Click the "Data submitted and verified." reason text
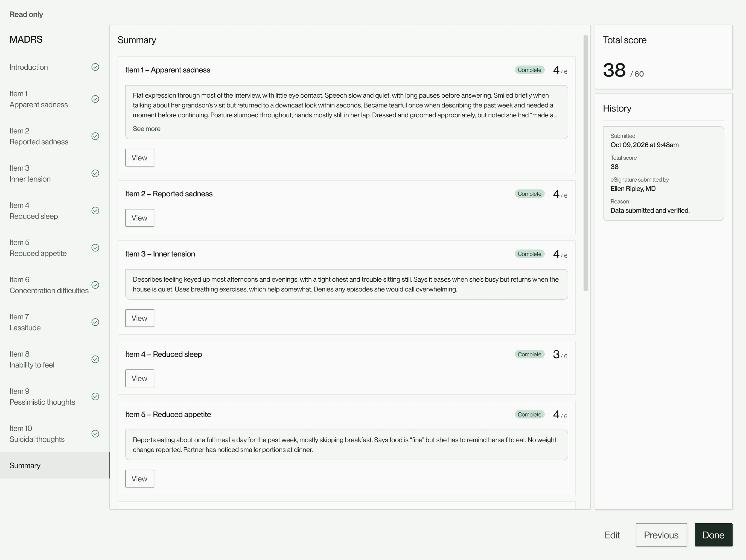 [x=650, y=210]
